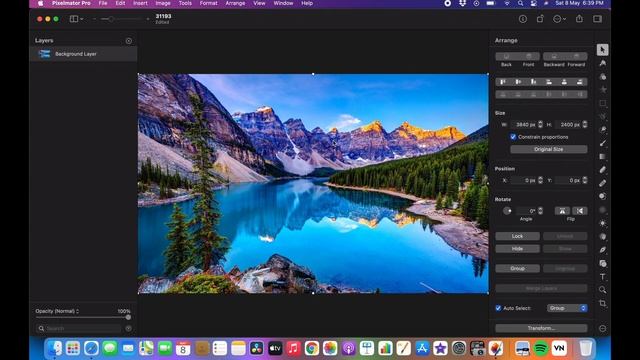The width and height of the screenshot is (640, 360).
Task: Select the star-shaped Shape tool
Action: [x=602, y=90]
